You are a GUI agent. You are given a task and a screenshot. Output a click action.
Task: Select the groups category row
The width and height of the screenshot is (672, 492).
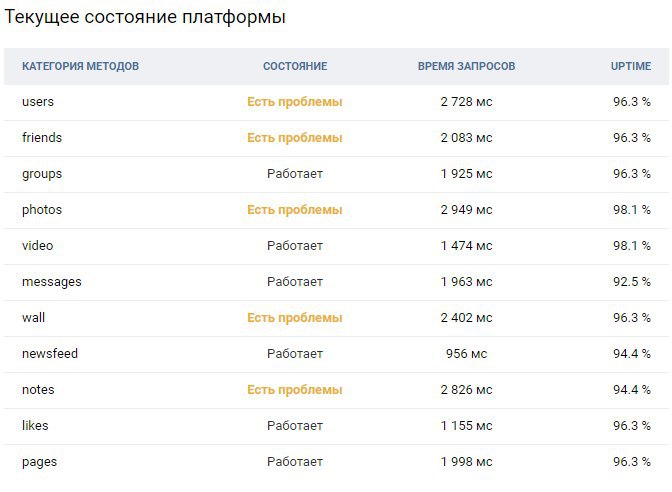click(x=336, y=174)
